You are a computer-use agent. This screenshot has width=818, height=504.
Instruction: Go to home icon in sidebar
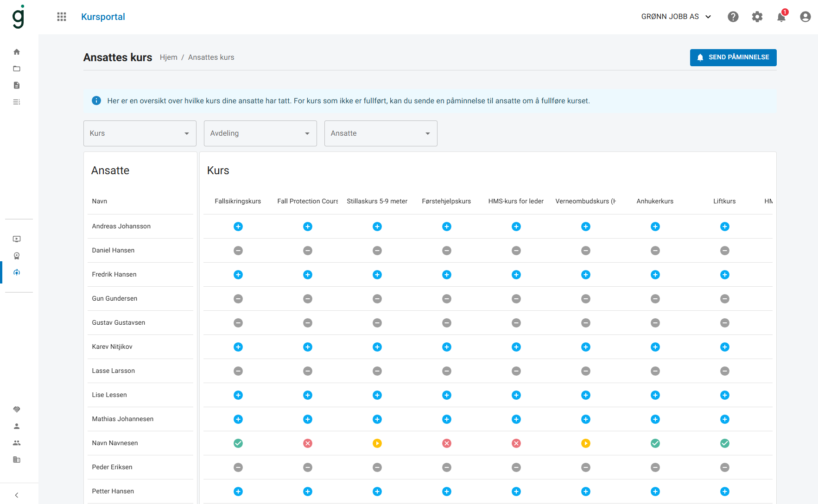(17, 52)
